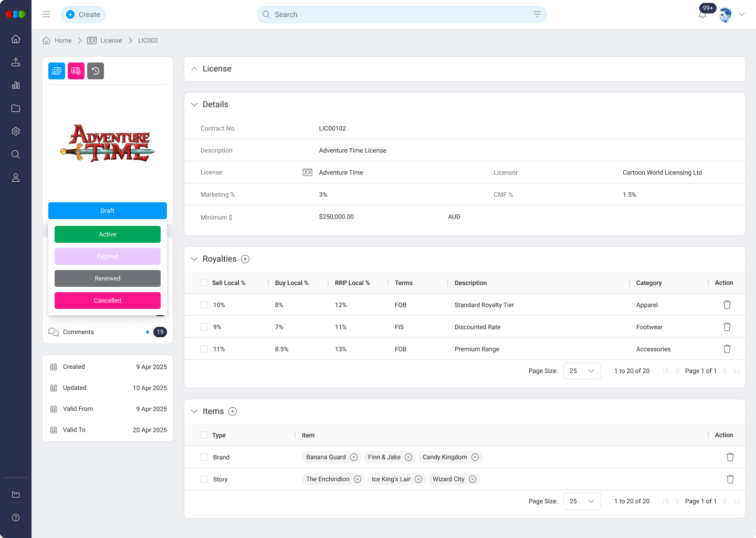
Task: Open the Royalties Page Size dropdown
Action: click(582, 371)
